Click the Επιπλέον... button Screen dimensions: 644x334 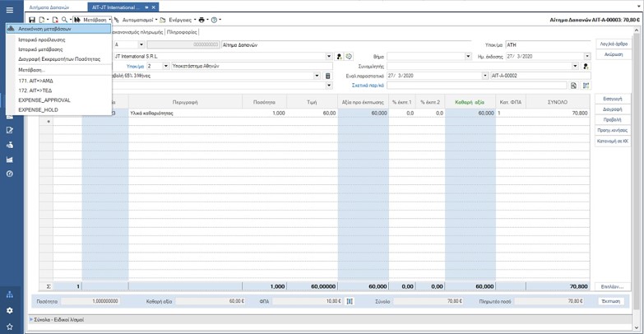(x=613, y=287)
